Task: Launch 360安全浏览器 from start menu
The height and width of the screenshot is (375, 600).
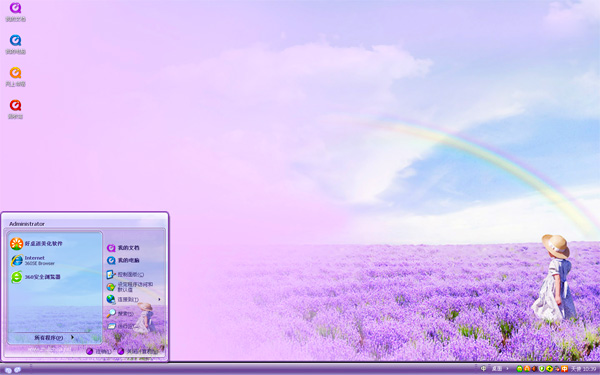Action: 36,277
